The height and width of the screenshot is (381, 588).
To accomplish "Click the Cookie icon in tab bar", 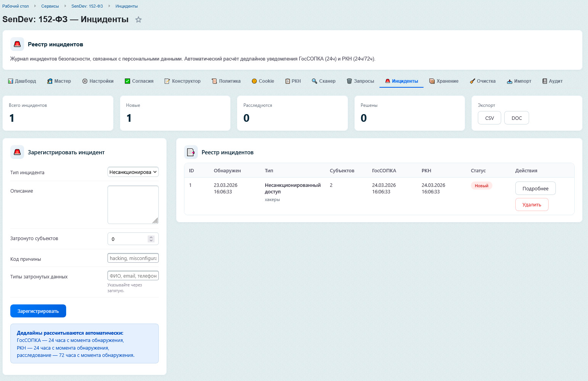I will pos(254,81).
